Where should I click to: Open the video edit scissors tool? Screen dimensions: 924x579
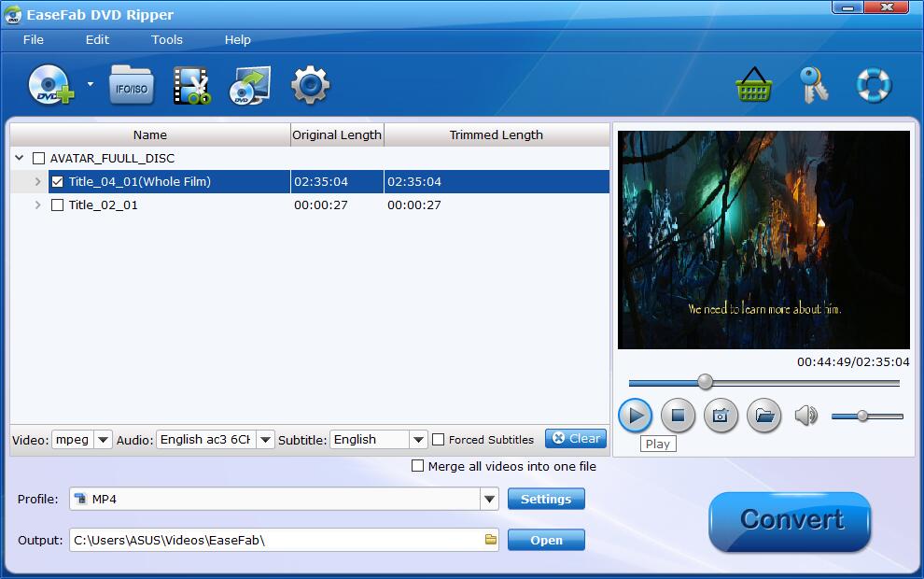coord(191,86)
